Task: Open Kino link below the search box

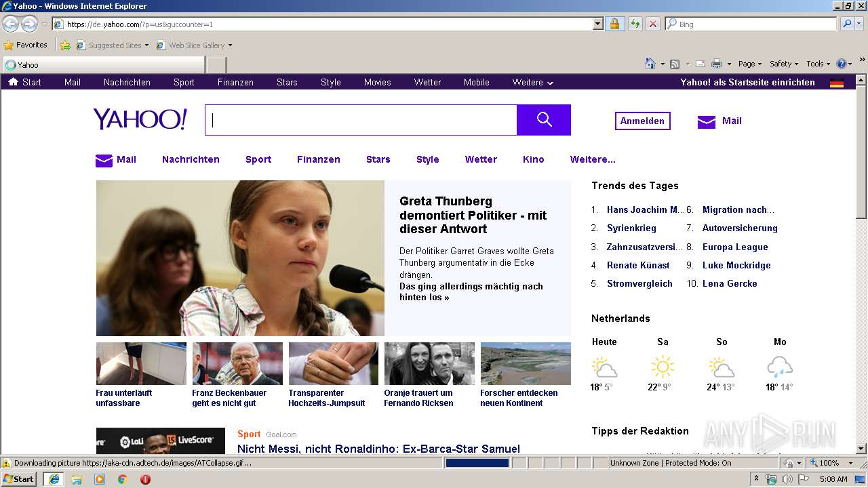Action: (x=533, y=160)
